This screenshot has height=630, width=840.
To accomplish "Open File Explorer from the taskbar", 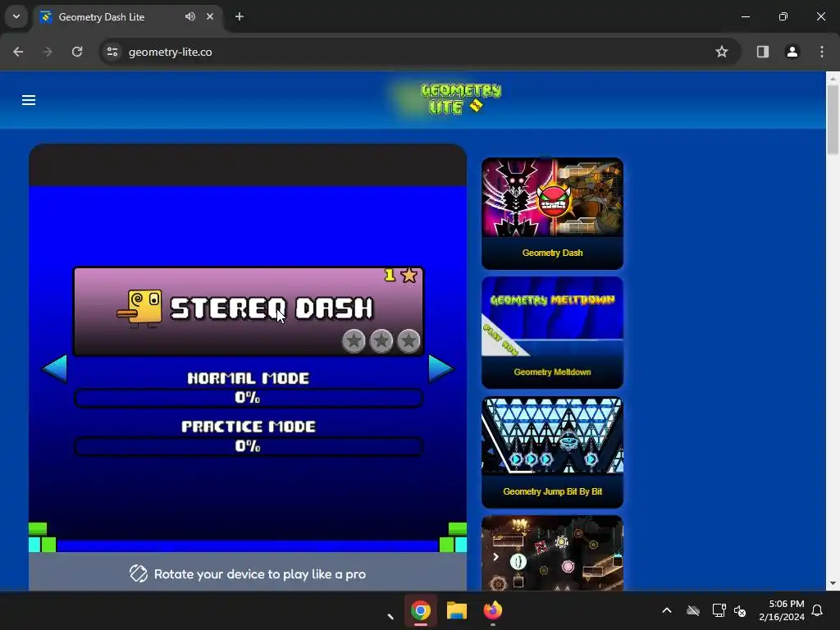I will click(456, 610).
